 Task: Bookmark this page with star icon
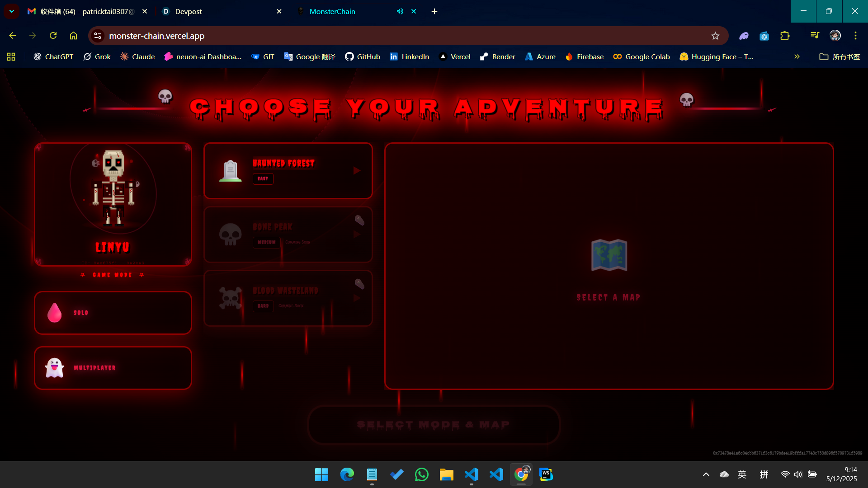[x=715, y=36]
